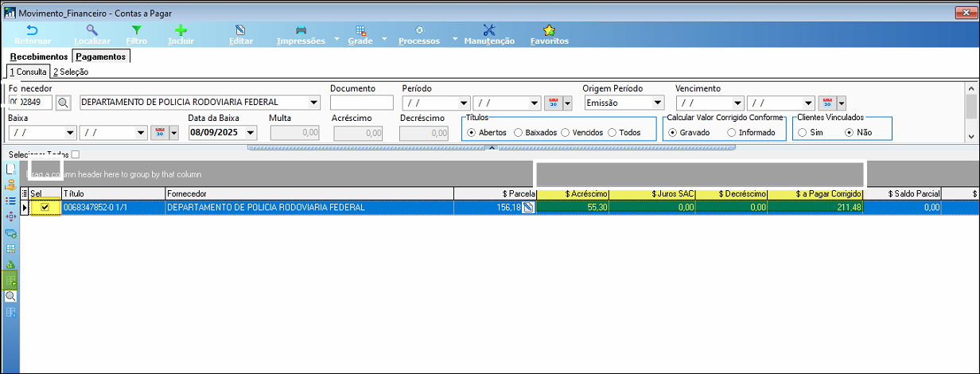This screenshot has height=374, width=980.
Task: Click the Editar toolbar icon
Action: point(240,29)
